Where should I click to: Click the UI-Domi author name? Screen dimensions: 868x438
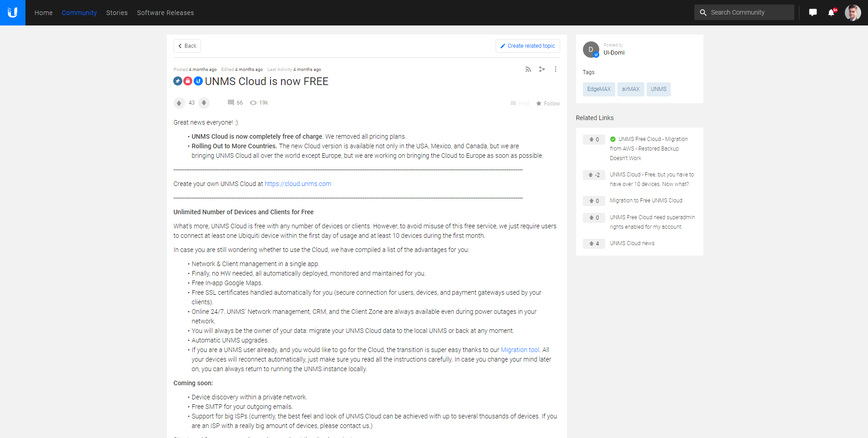[x=614, y=53]
